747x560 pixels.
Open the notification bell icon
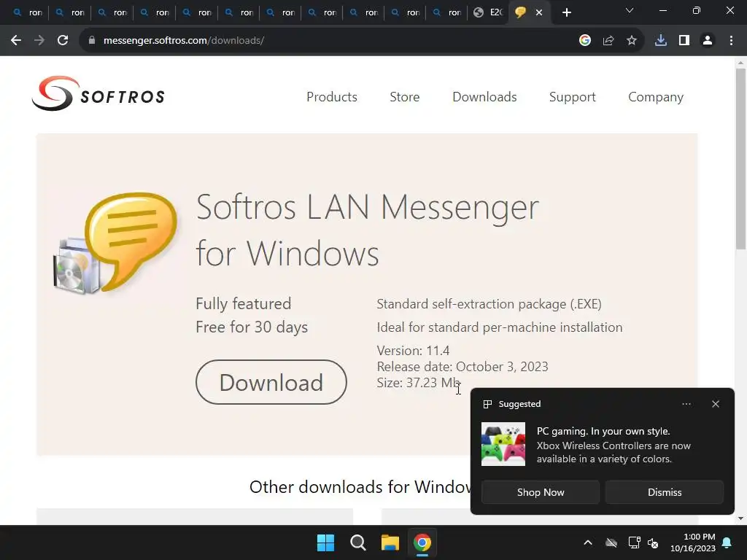pos(727,542)
